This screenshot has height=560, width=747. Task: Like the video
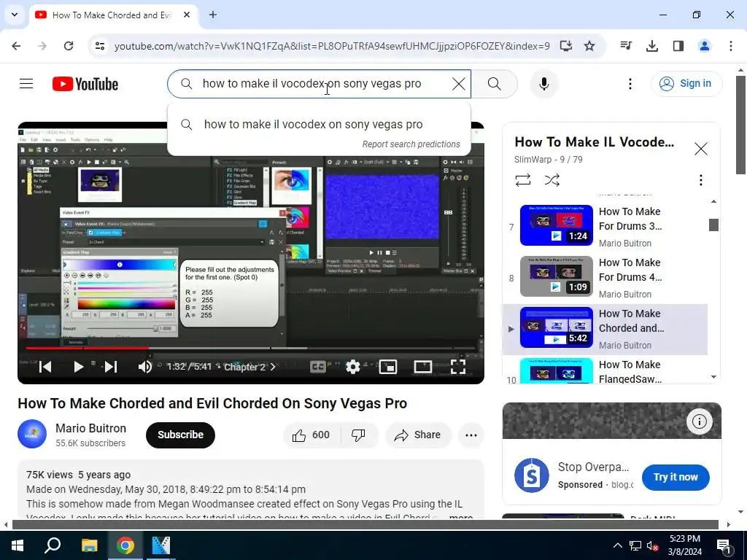click(x=311, y=435)
